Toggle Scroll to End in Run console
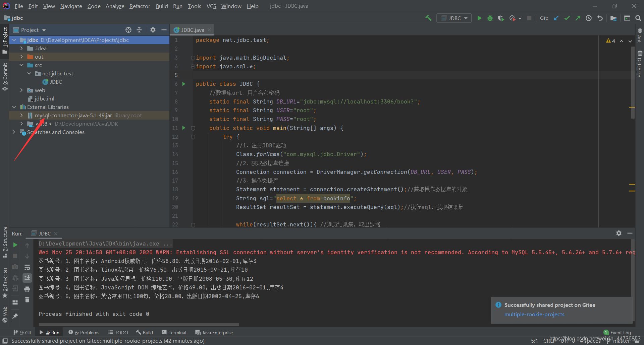 click(x=27, y=278)
